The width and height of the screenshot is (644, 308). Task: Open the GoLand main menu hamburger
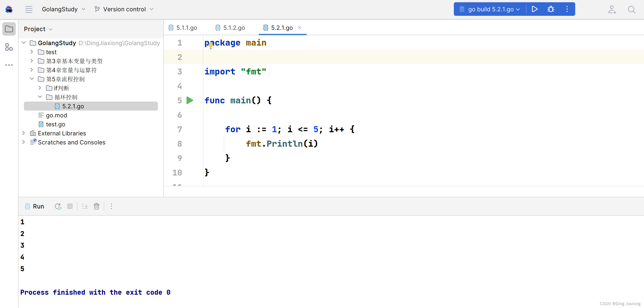(29, 9)
